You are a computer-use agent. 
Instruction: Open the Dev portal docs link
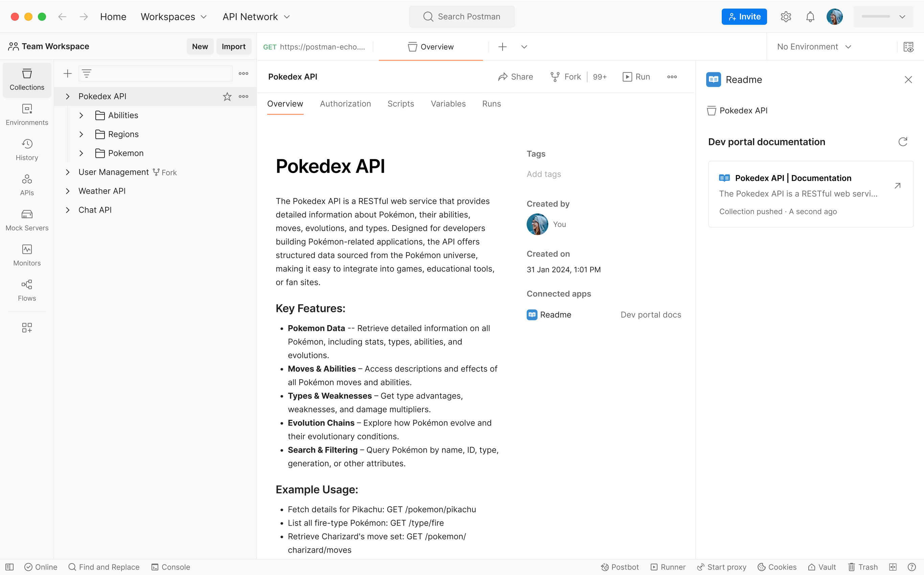pos(650,314)
